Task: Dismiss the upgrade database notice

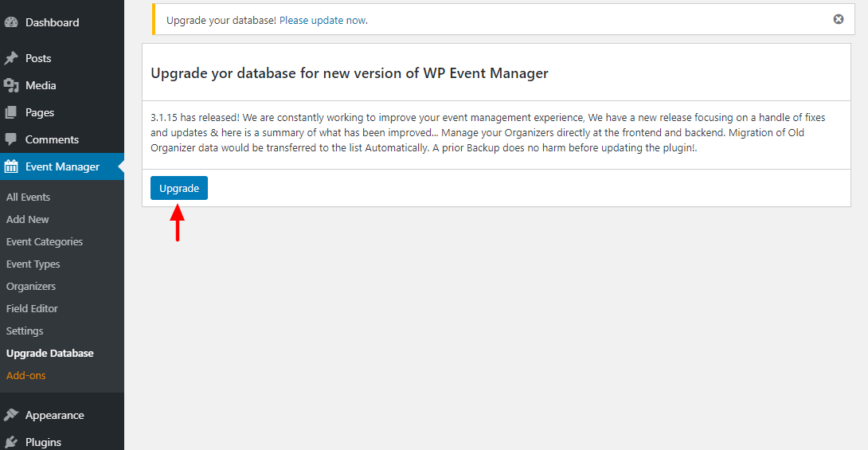Action: [x=838, y=19]
